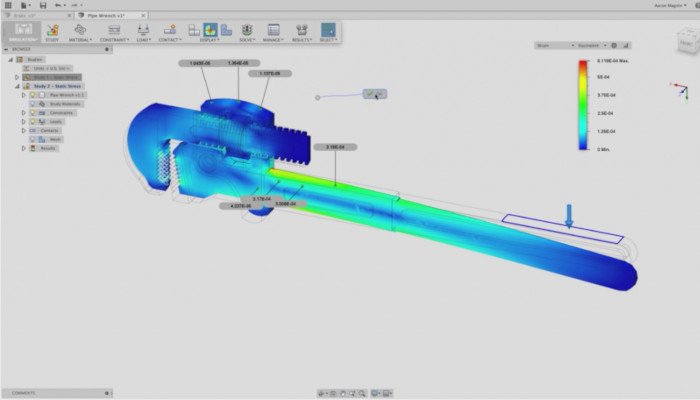The height and width of the screenshot is (400, 700).
Task: Toggle the checkbox beside Pipe Wrench v1:1
Action: pyautogui.click(x=42, y=95)
